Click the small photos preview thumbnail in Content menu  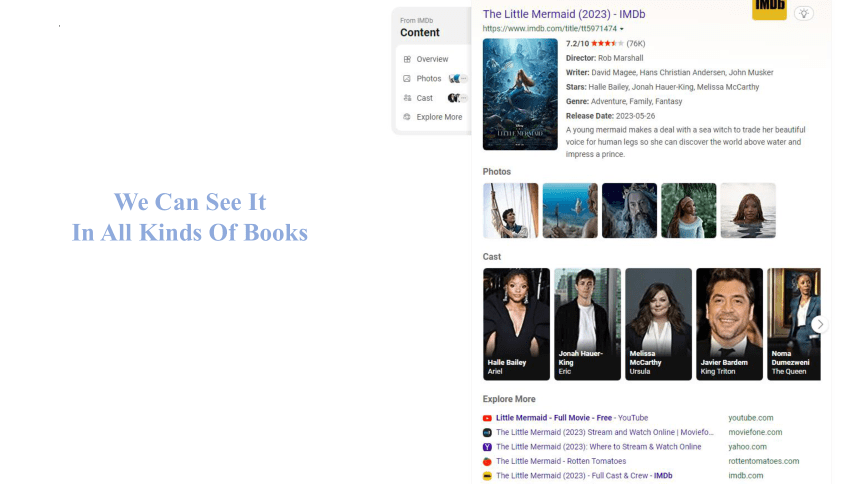click(x=457, y=78)
